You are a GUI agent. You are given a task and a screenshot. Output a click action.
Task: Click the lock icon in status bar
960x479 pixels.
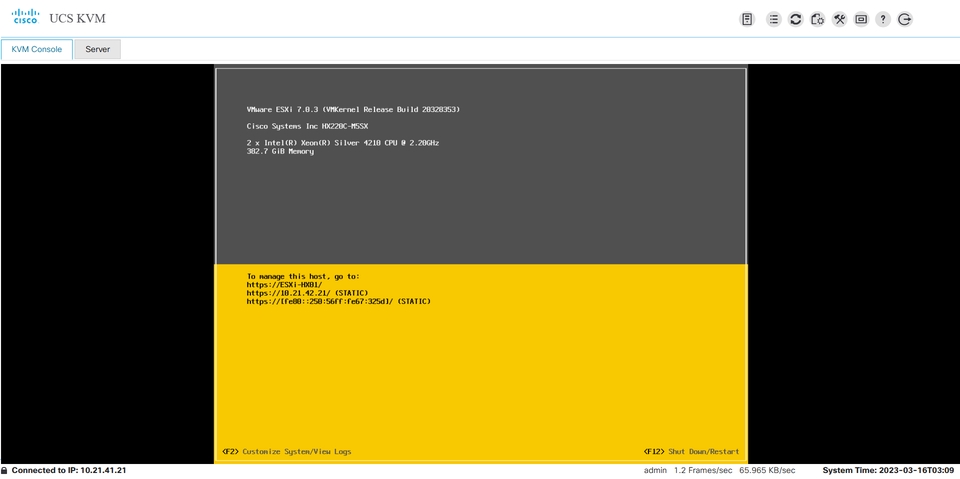pyautogui.click(x=4, y=470)
